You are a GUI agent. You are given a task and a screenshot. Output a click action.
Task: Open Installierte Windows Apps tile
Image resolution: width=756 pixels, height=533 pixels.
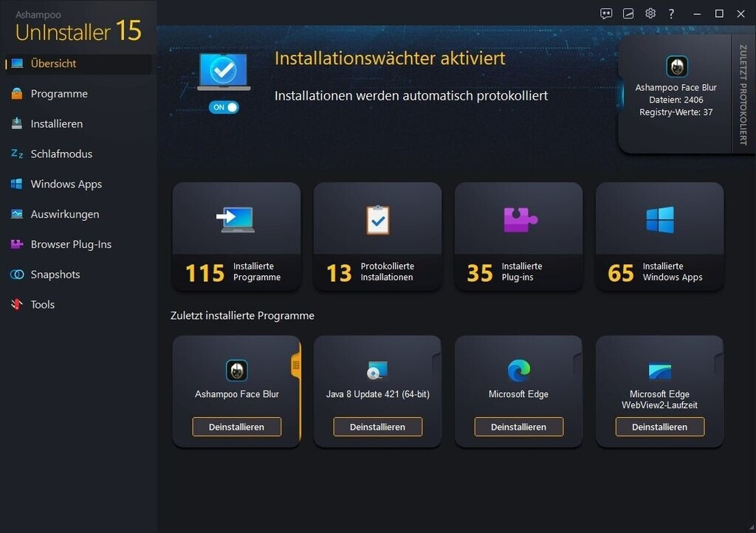(659, 236)
